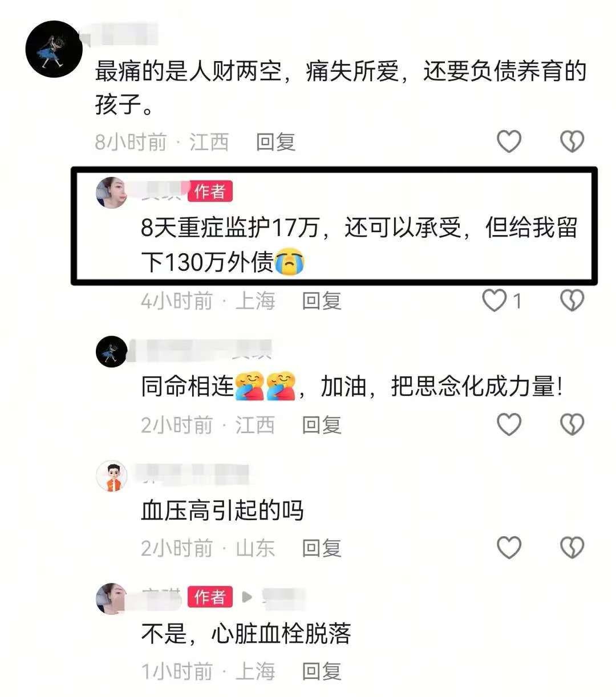Reply to the 2小时前 Jiangxi comment
The image size is (616, 697).
coord(322,424)
